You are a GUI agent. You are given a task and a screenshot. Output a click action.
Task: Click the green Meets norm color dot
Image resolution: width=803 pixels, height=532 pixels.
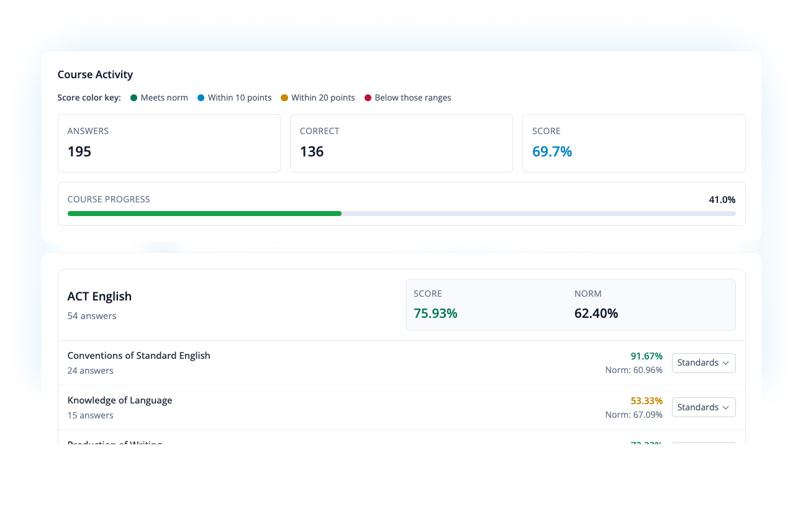134,98
